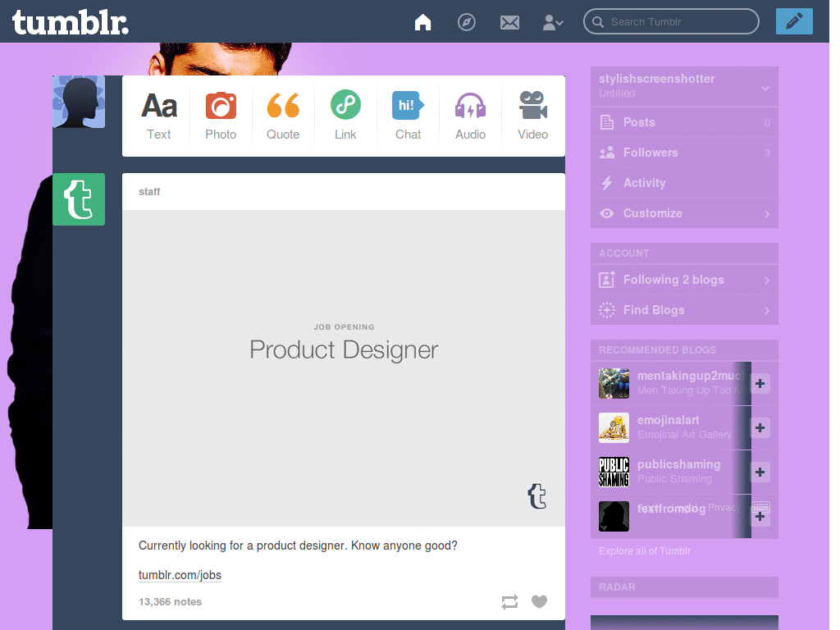The image size is (840, 630).
Task: Click the Following 2 blogs chevron
Action: 767,280
